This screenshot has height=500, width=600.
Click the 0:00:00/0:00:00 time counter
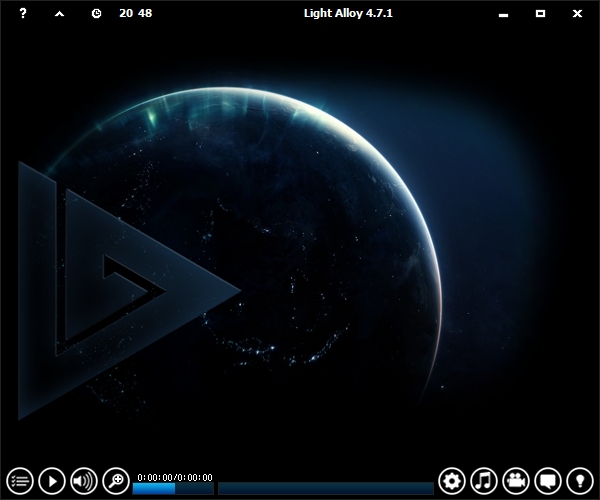point(175,477)
